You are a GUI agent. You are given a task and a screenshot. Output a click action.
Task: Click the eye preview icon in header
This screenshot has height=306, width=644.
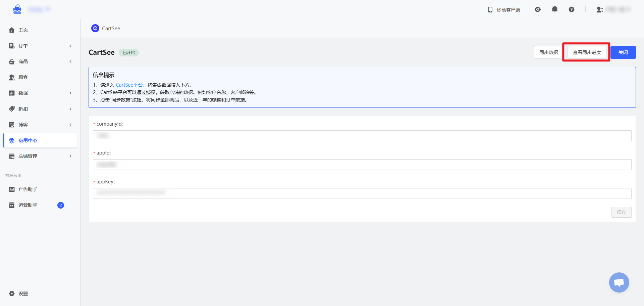[538, 9]
